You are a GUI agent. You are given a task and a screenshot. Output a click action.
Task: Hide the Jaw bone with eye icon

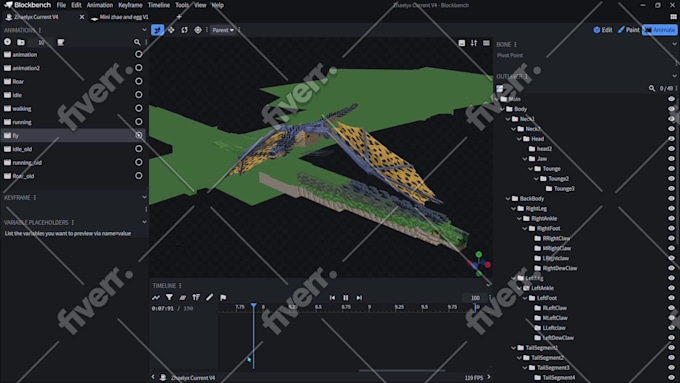tap(671, 159)
